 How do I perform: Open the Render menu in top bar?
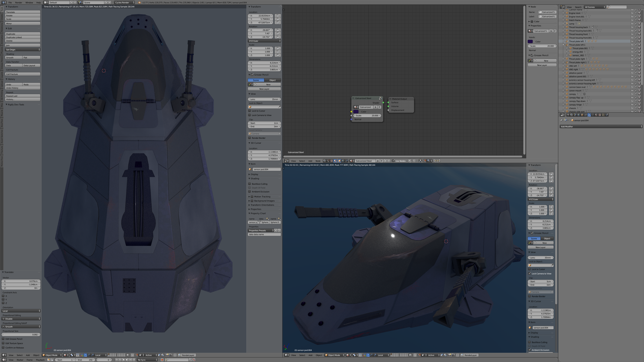pyautogui.click(x=18, y=3)
